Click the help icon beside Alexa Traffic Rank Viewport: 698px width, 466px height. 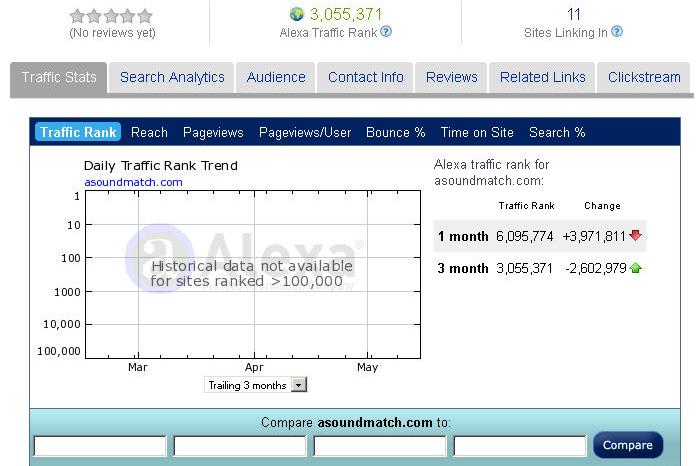point(386,32)
